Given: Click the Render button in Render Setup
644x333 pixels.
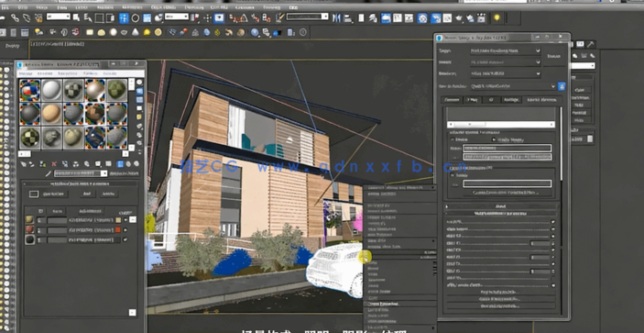Looking at the screenshot, I should 554,56.
